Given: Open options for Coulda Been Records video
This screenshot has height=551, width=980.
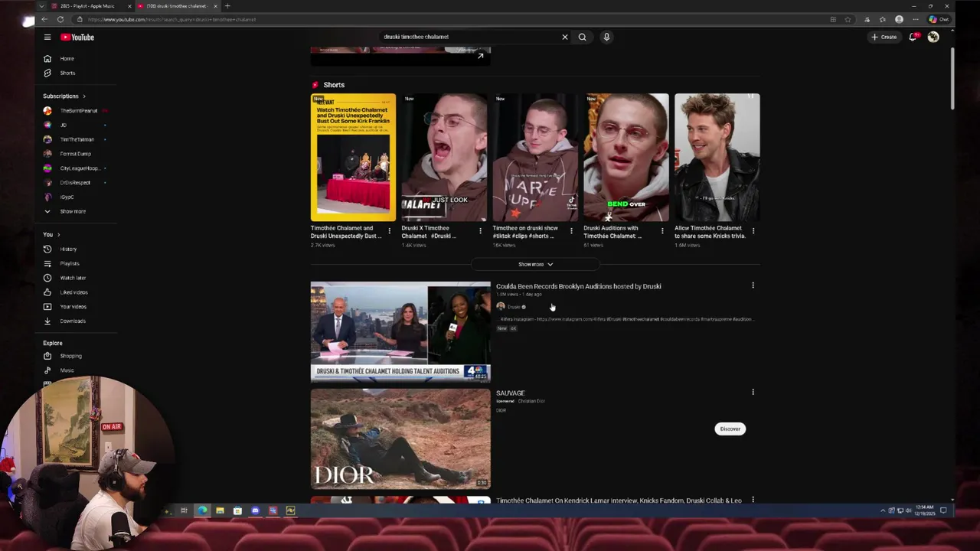Looking at the screenshot, I should 753,285.
